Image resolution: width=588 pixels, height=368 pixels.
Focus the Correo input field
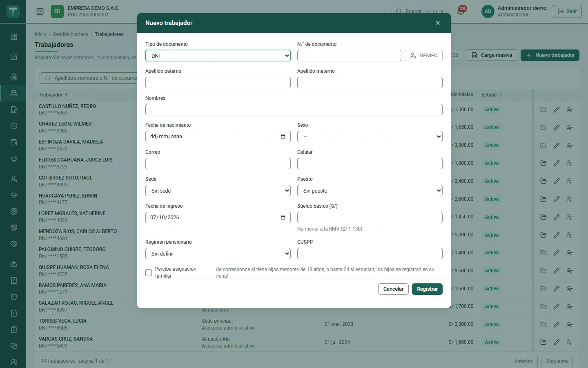(x=218, y=164)
